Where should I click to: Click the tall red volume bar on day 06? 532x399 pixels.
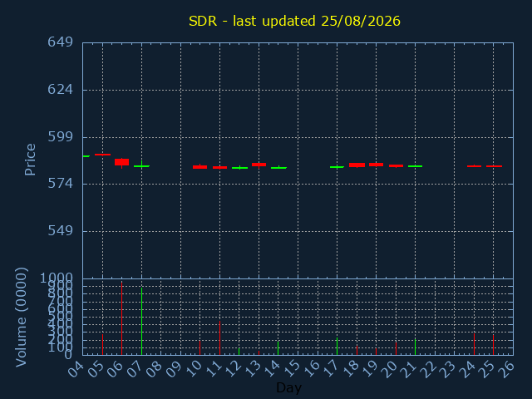tap(122, 318)
